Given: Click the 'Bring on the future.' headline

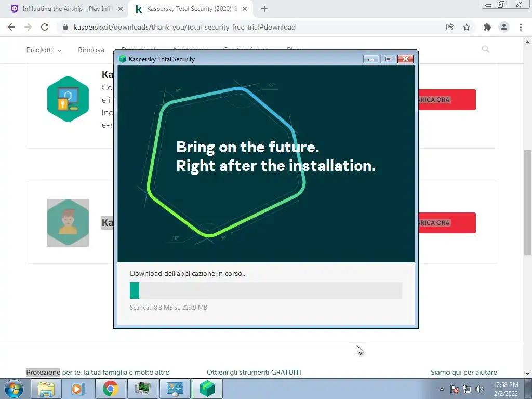Looking at the screenshot, I should point(248,147).
